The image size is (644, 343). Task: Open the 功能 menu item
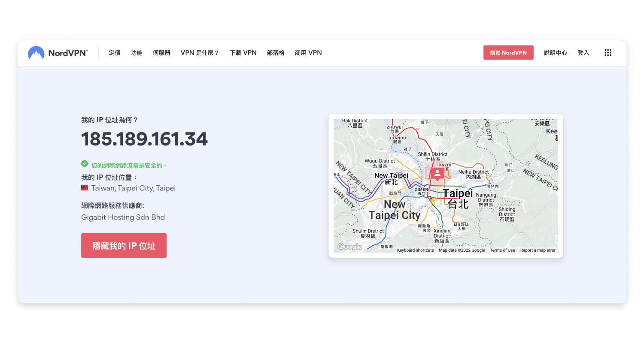click(x=137, y=53)
